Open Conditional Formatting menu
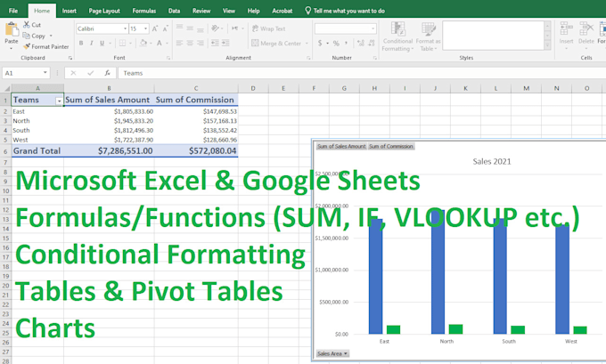 (397, 37)
